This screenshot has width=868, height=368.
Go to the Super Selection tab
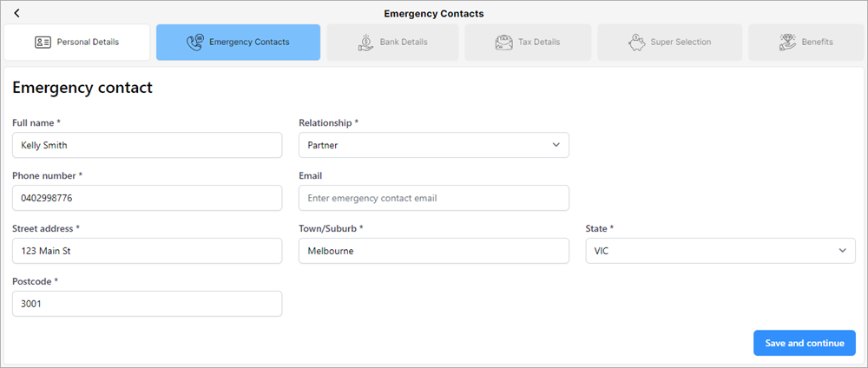click(x=670, y=42)
